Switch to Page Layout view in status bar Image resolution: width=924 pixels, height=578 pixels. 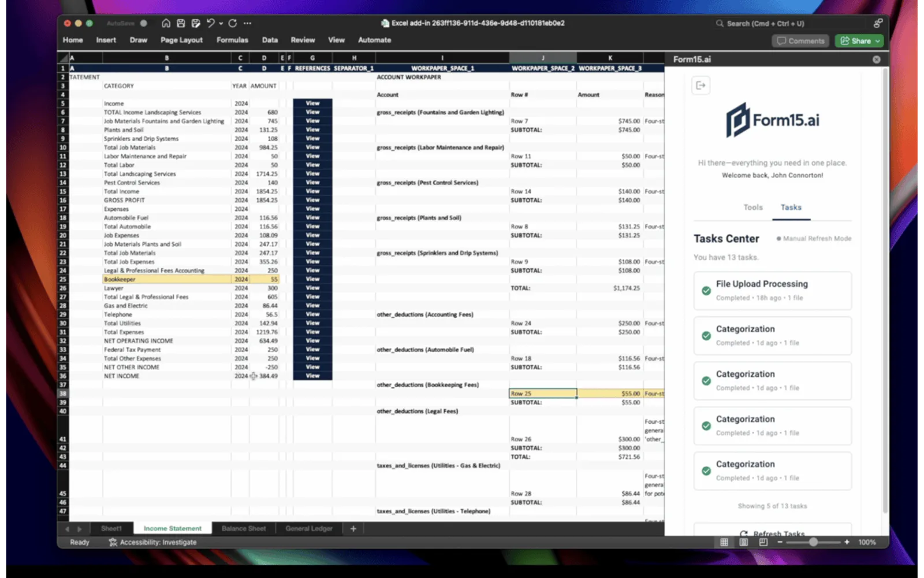click(743, 542)
